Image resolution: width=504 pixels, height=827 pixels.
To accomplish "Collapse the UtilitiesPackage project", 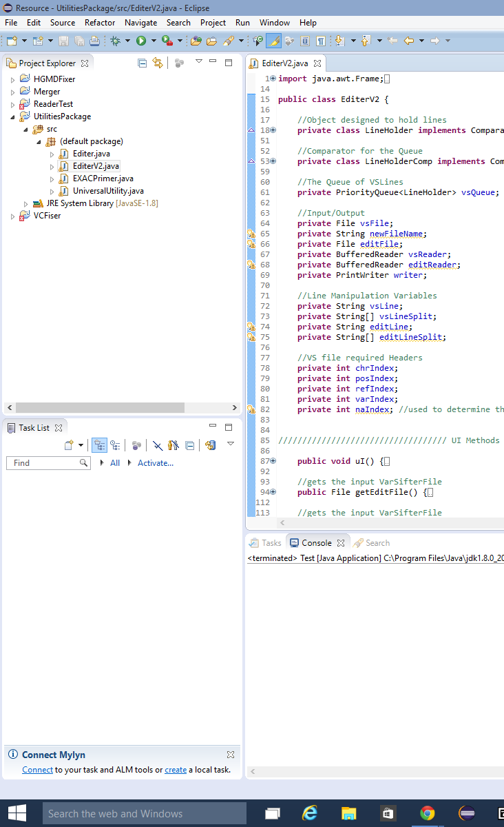I will click(x=12, y=116).
